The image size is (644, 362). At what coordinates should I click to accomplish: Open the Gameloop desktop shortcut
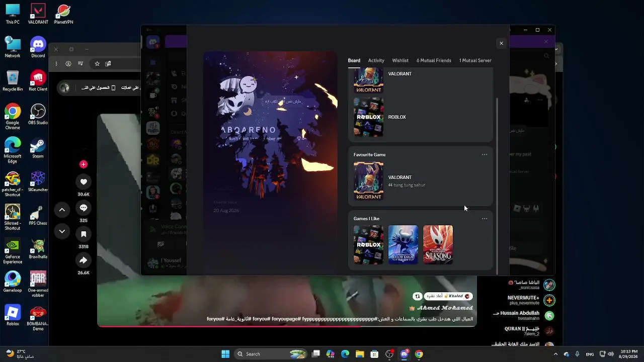(x=13, y=282)
